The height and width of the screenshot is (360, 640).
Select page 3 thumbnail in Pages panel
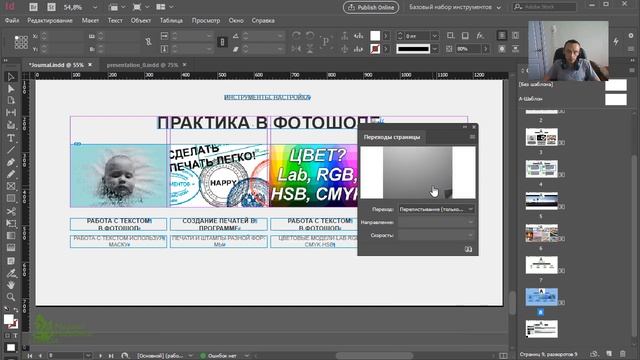point(542,137)
